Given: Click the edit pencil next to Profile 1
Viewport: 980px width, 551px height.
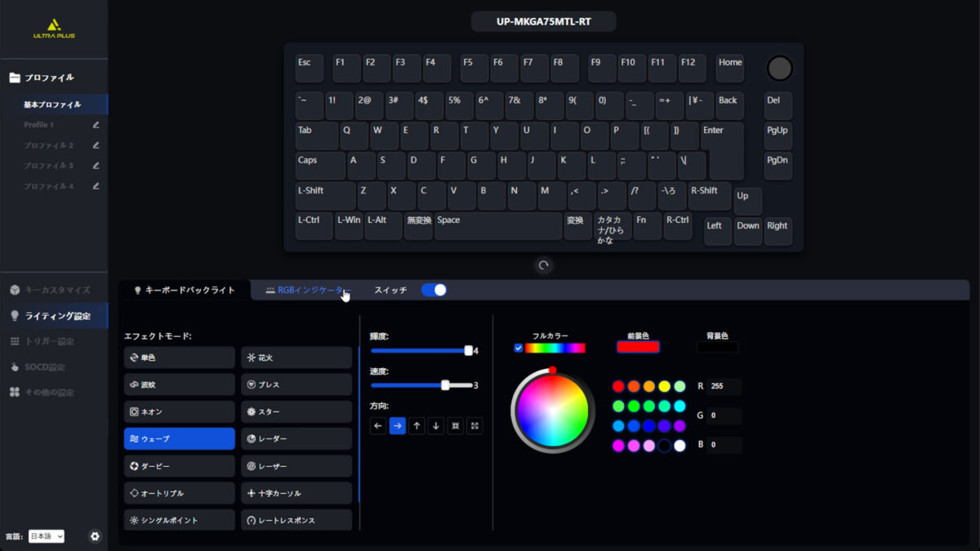Looking at the screenshot, I should [x=96, y=125].
